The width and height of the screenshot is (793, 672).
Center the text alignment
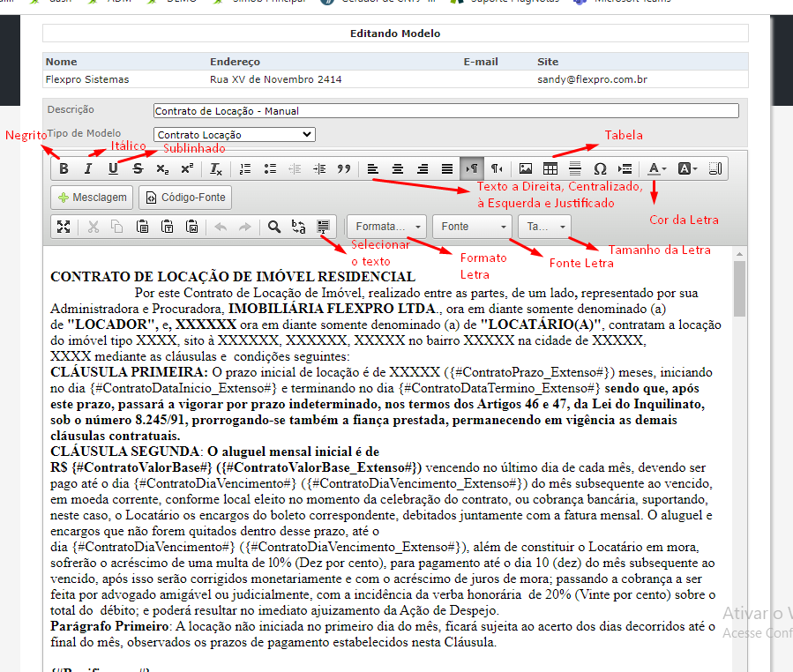point(398,169)
